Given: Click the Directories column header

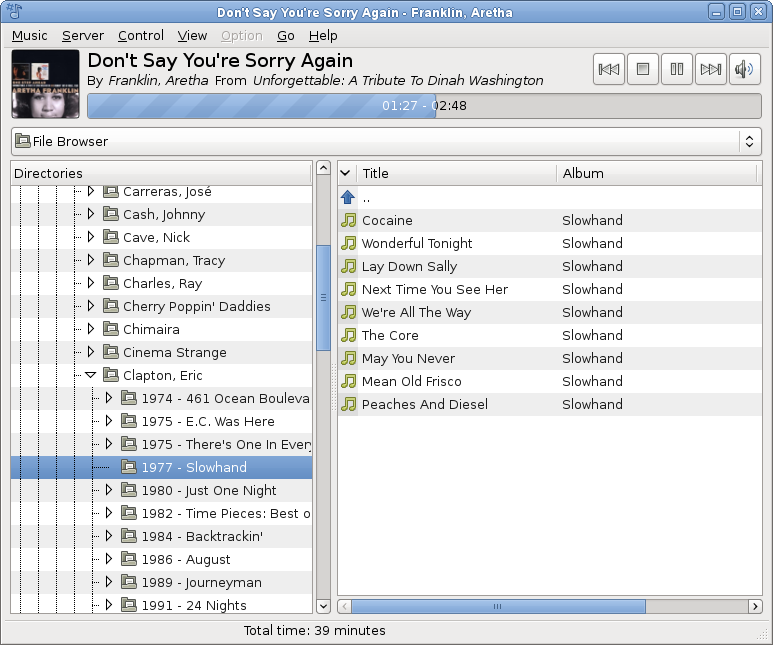Looking at the screenshot, I should tap(161, 174).
